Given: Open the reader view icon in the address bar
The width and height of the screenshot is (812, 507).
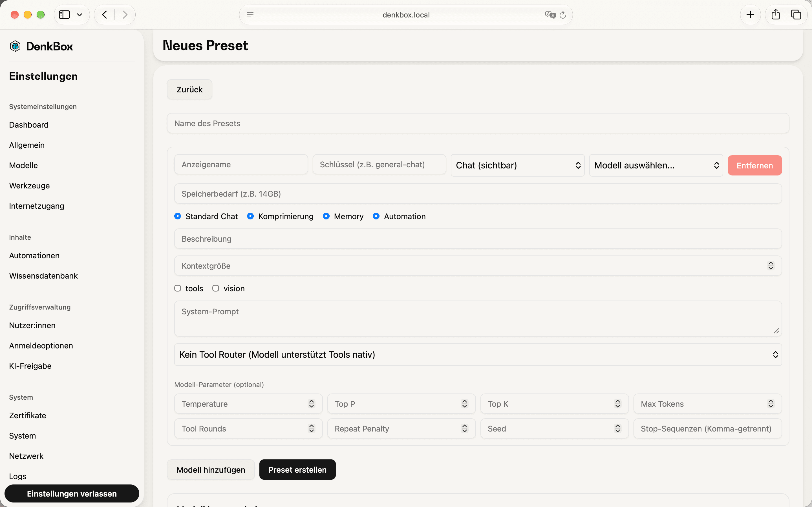Looking at the screenshot, I should tap(250, 15).
